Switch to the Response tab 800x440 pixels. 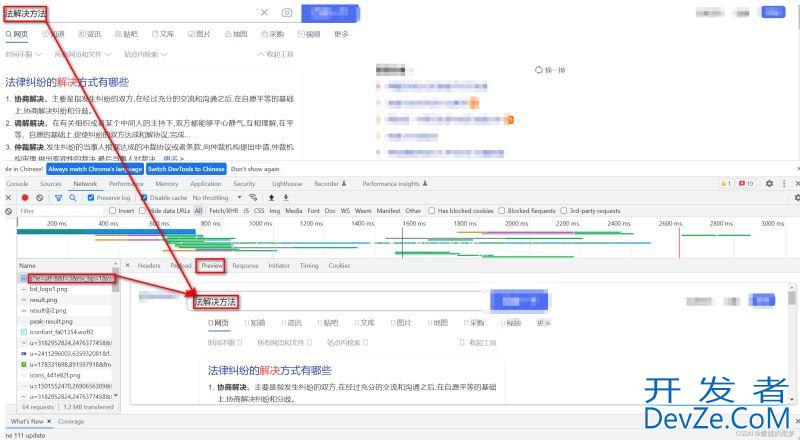coord(245,265)
